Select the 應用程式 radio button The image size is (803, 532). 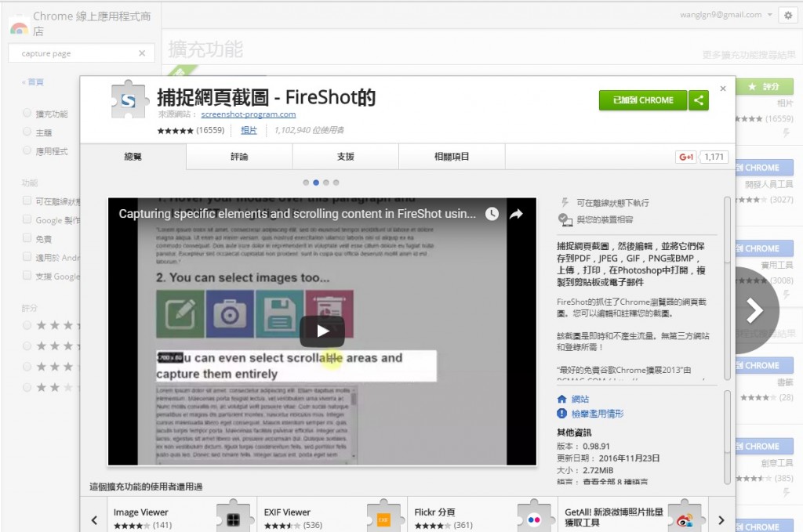pos(27,150)
